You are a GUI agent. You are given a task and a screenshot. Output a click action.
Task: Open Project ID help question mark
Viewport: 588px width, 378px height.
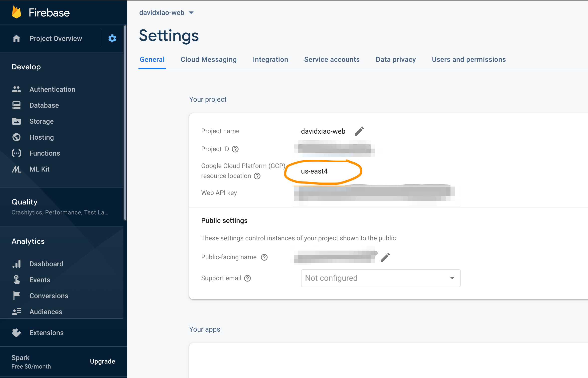[x=235, y=149]
